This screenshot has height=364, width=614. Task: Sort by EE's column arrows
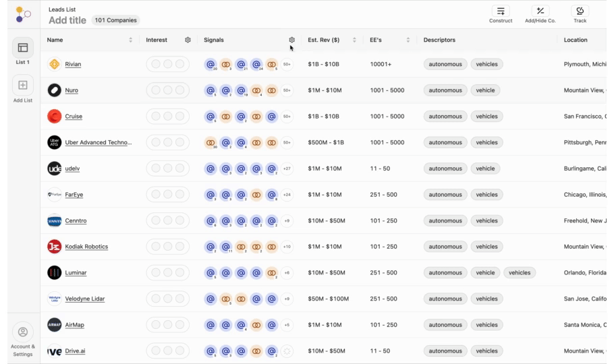coord(408,40)
